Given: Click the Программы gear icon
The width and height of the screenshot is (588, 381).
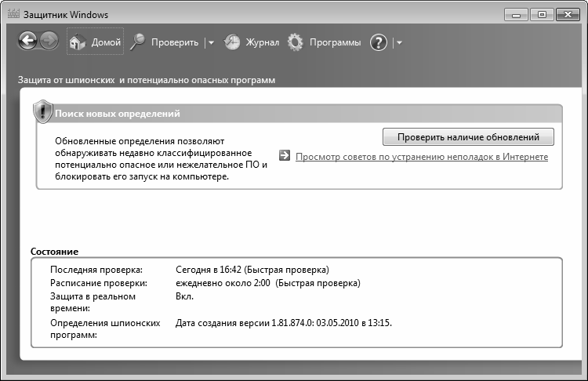Looking at the screenshot, I should coord(296,42).
